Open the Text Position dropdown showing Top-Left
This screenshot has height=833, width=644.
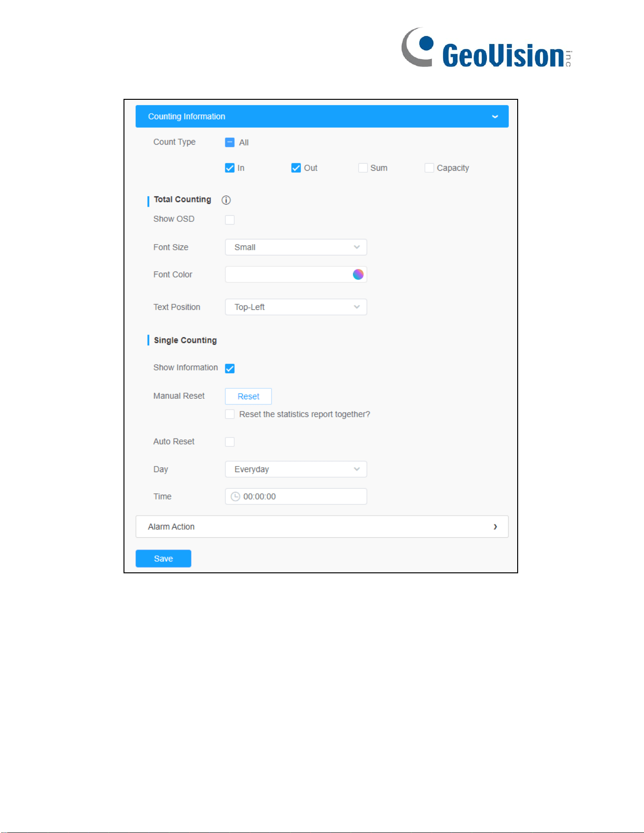click(x=296, y=307)
